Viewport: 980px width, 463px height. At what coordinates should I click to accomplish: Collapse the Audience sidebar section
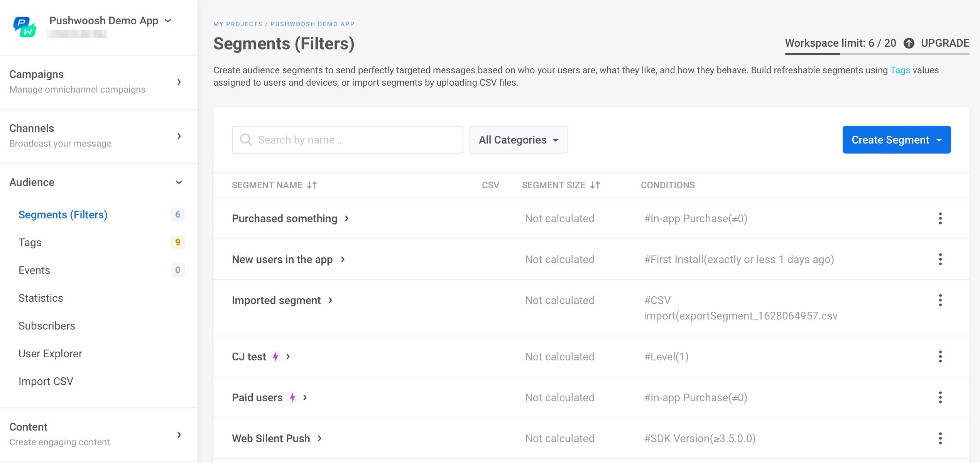(179, 182)
